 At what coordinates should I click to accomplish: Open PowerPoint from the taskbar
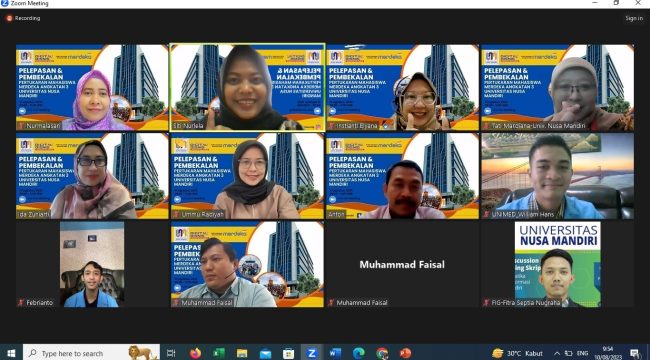point(405,353)
